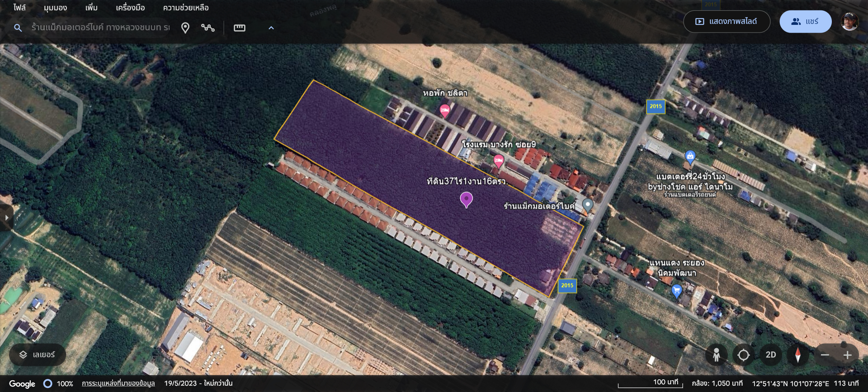Image resolution: width=868 pixels, height=392 pixels.
Task: Click the 113 เมตร elevation readout
Action: [x=846, y=383]
